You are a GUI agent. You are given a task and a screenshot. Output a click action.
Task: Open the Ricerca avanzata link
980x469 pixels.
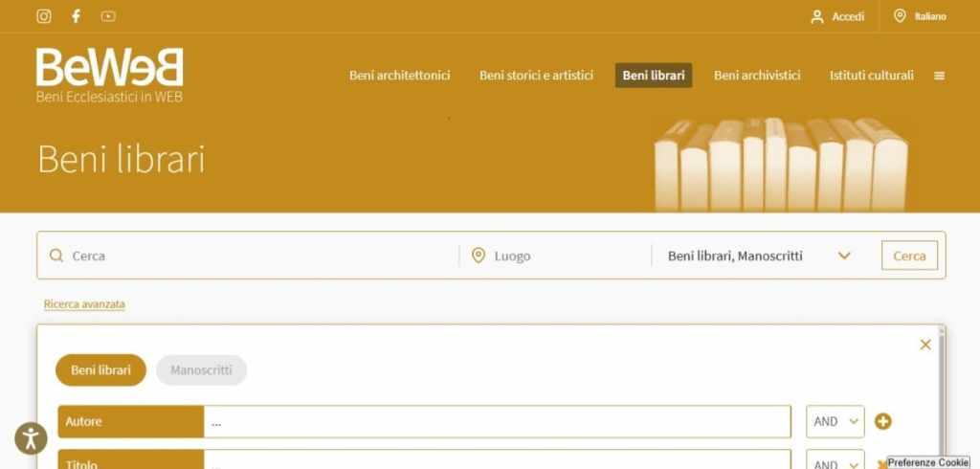pos(84,304)
